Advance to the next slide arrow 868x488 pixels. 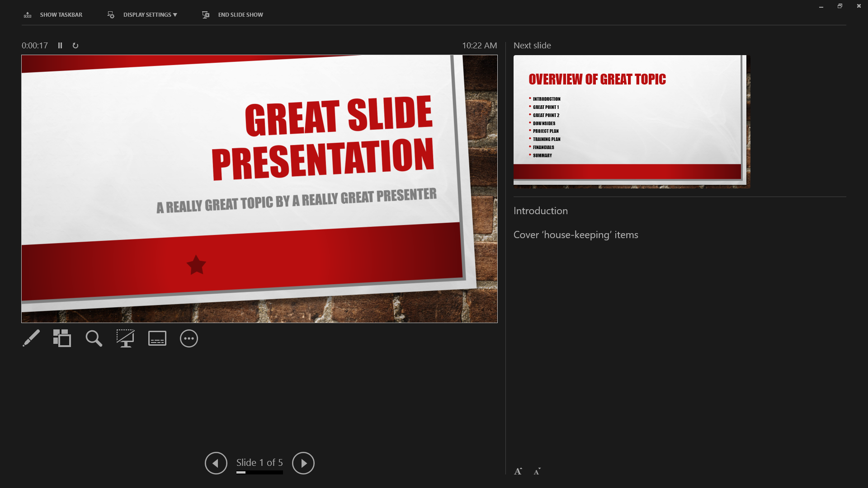click(x=303, y=463)
